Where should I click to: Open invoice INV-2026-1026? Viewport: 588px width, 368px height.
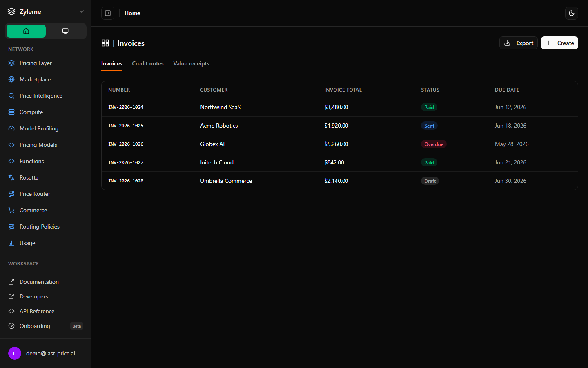pos(126,144)
